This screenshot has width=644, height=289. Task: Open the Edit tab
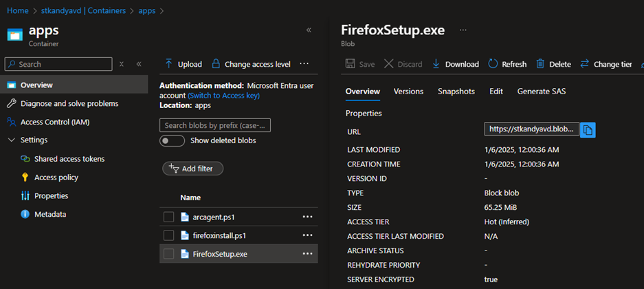[x=496, y=92]
